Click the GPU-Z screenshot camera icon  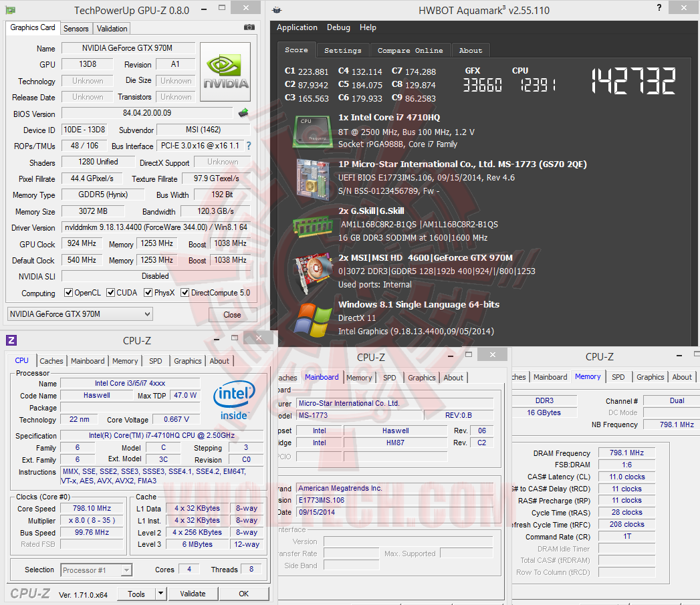point(249,27)
